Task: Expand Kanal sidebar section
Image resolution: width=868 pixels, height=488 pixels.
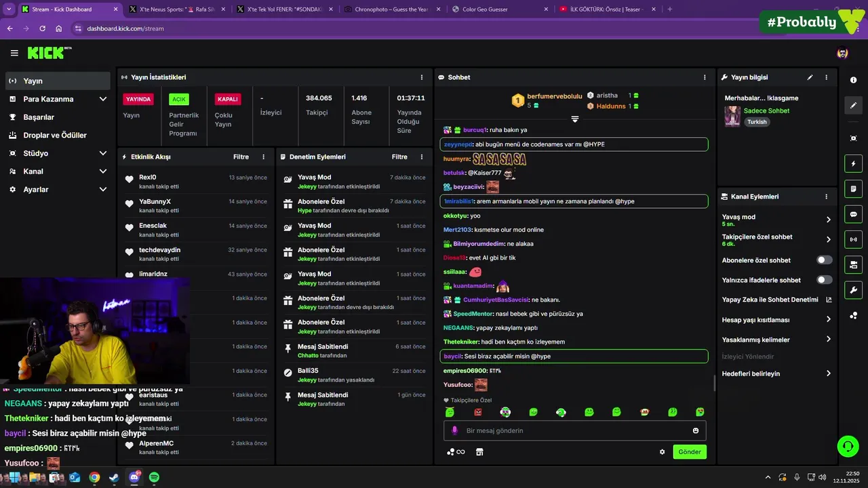Action: pyautogui.click(x=103, y=171)
